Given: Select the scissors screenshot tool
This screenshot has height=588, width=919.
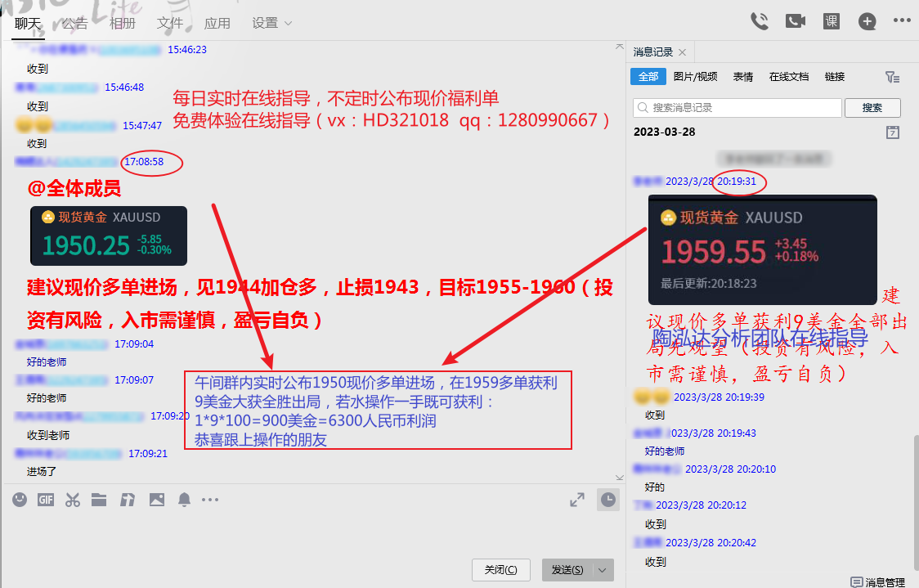Looking at the screenshot, I should click(x=73, y=500).
